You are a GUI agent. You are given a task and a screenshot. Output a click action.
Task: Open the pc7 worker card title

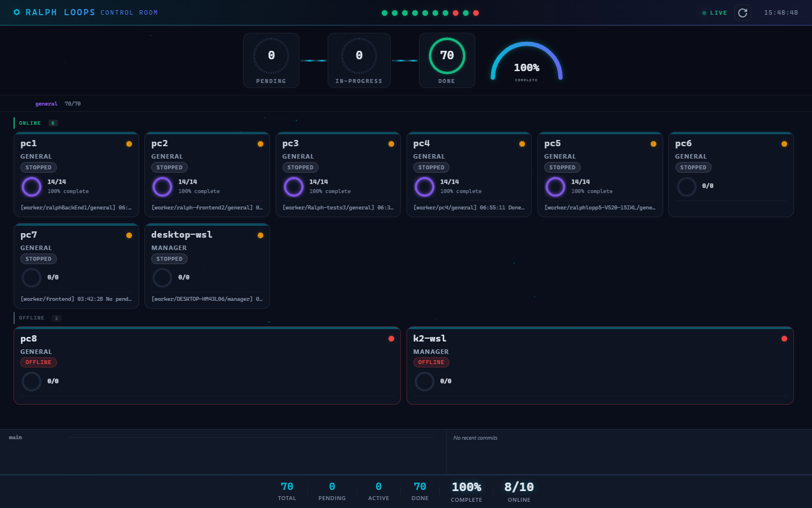(29, 235)
